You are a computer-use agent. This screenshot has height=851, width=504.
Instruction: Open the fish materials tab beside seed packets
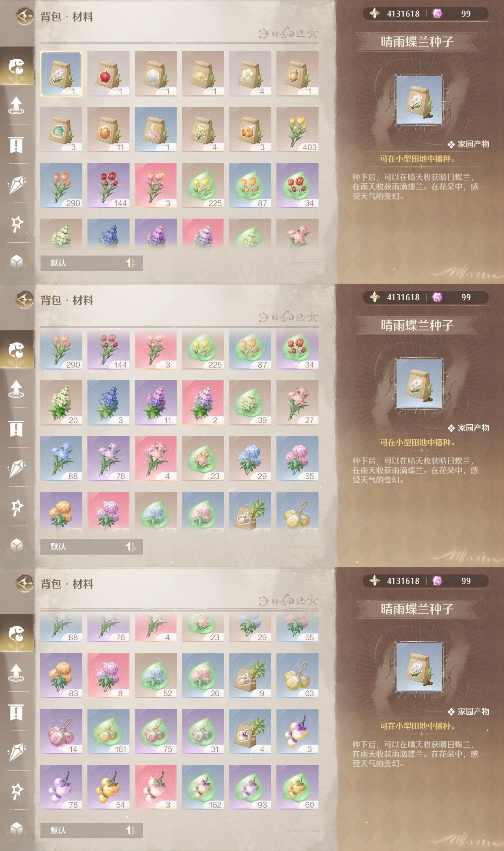17,66
